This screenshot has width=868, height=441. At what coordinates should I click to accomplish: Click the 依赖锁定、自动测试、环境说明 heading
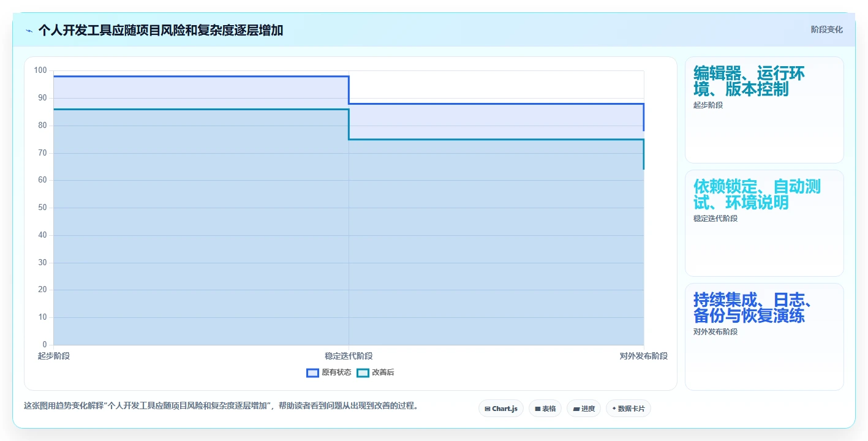point(757,195)
